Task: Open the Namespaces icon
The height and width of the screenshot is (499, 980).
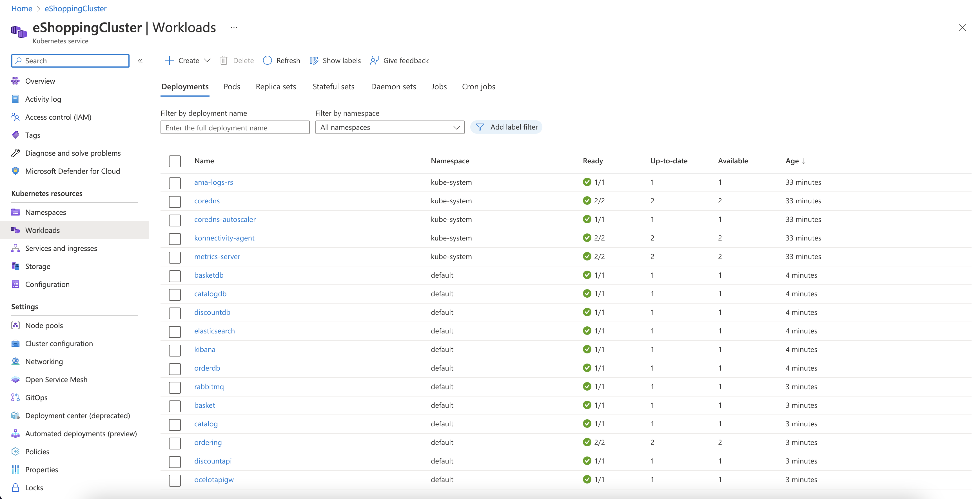Action: point(15,212)
